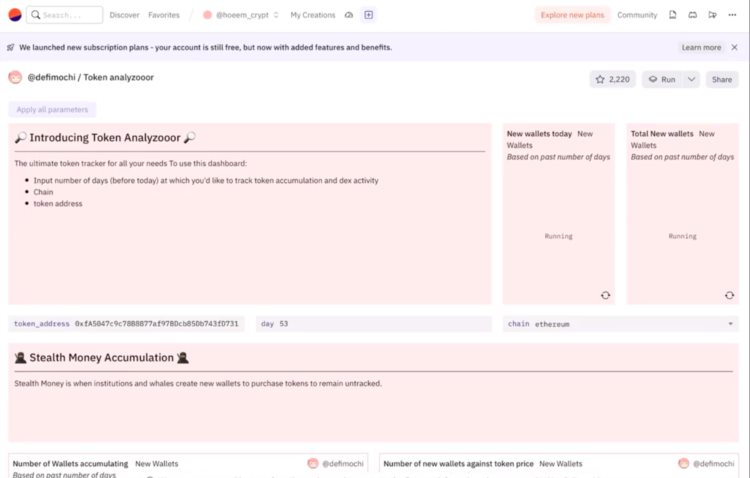Focus the search box in the header
This screenshot has width=750, height=478.
pyautogui.click(x=65, y=15)
